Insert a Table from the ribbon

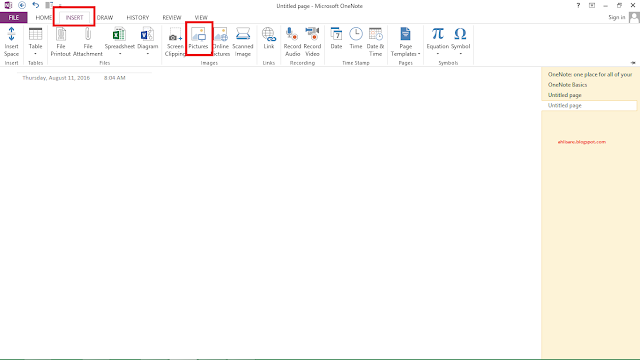pos(36,40)
